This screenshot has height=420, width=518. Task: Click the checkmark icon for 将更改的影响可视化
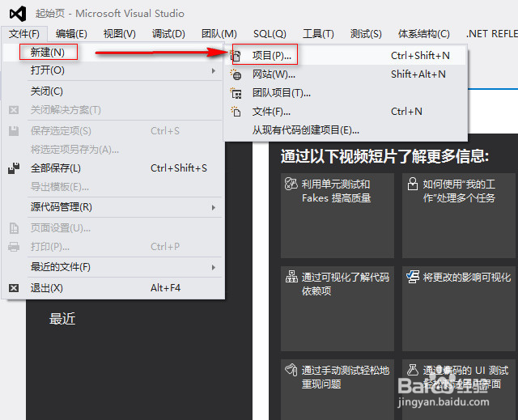coord(413,277)
